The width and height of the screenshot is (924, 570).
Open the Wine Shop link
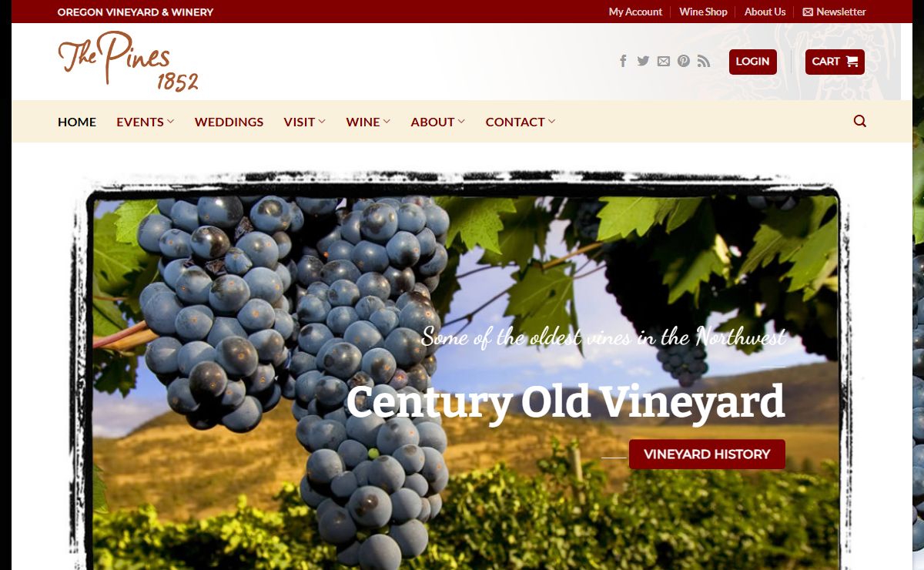703,12
